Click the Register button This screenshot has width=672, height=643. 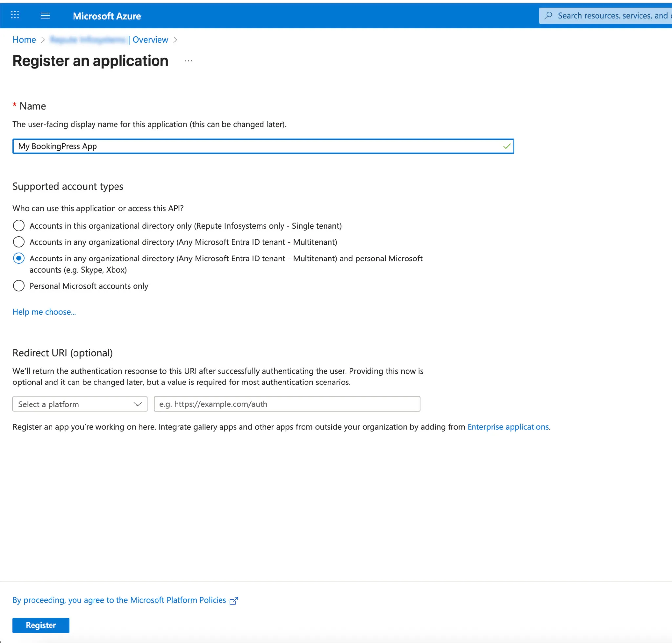coord(41,625)
